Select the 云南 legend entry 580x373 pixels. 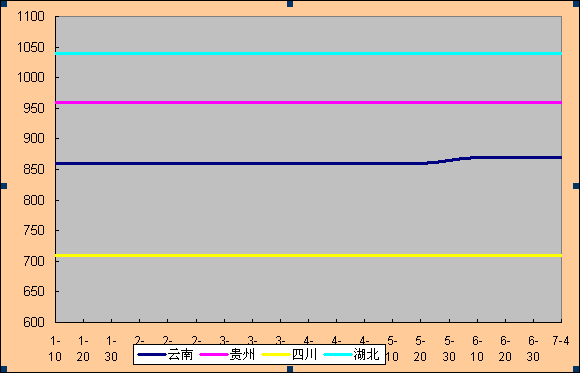pyautogui.click(x=165, y=354)
